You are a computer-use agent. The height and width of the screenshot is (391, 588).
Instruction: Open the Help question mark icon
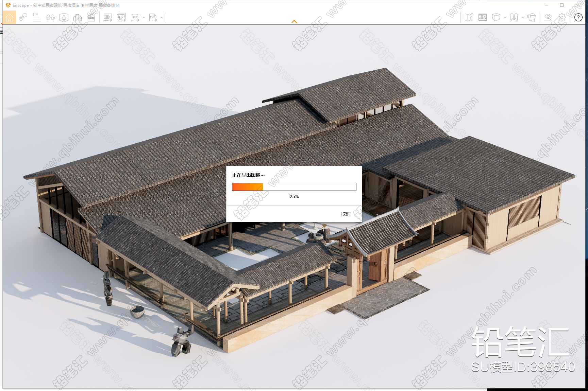click(x=578, y=17)
